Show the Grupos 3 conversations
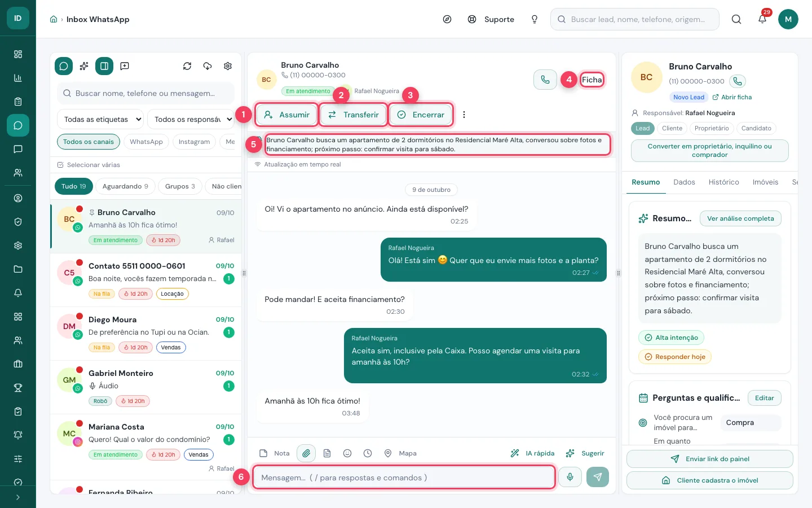 tap(180, 186)
